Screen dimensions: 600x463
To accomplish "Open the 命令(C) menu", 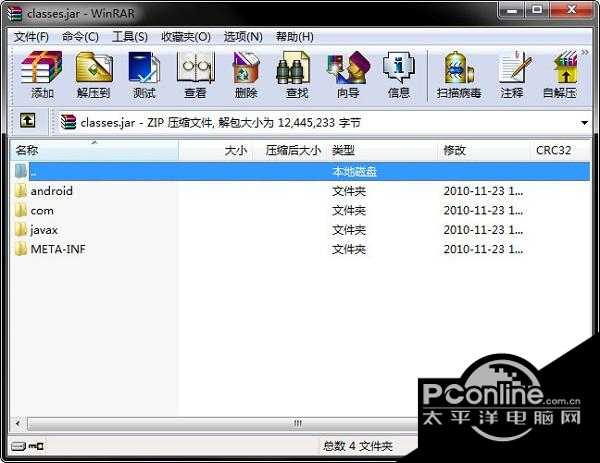I will tap(80, 37).
